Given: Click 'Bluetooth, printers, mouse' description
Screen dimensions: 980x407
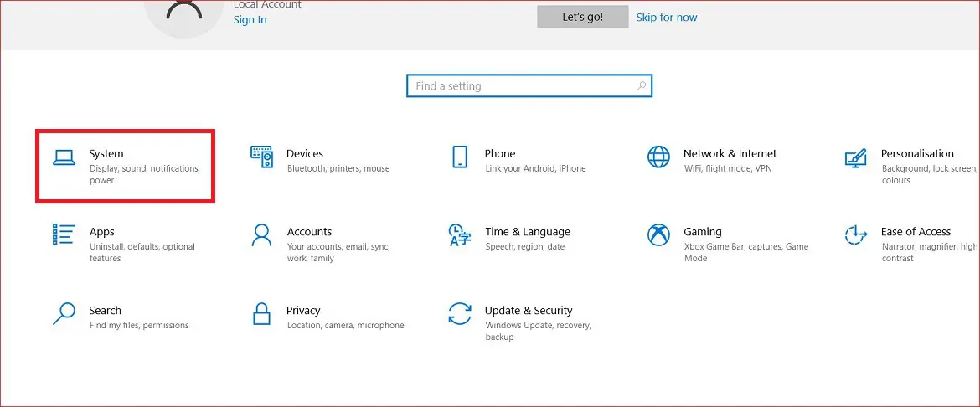Looking at the screenshot, I should [338, 169].
